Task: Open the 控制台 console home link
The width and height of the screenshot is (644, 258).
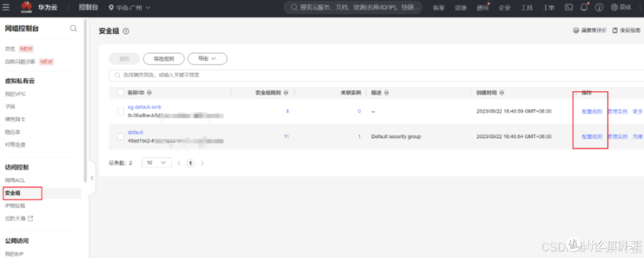Action: point(88,7)
